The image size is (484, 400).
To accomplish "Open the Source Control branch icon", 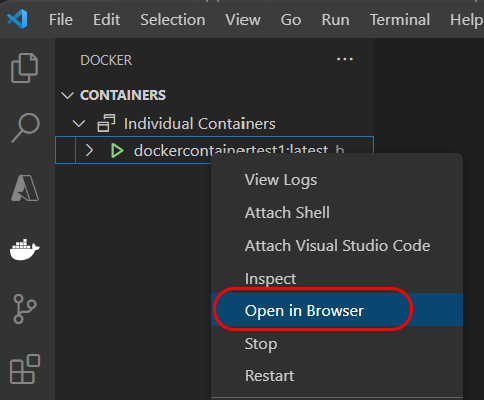I will (25, 309).
